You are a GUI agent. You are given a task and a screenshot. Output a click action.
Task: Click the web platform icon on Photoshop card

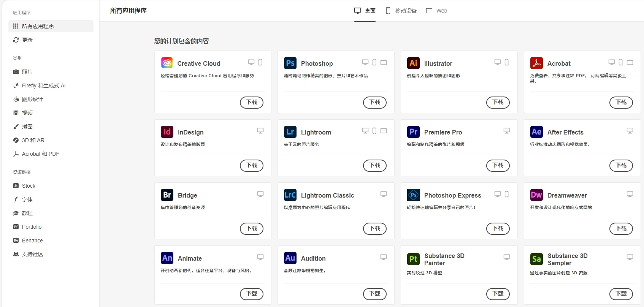384,62
